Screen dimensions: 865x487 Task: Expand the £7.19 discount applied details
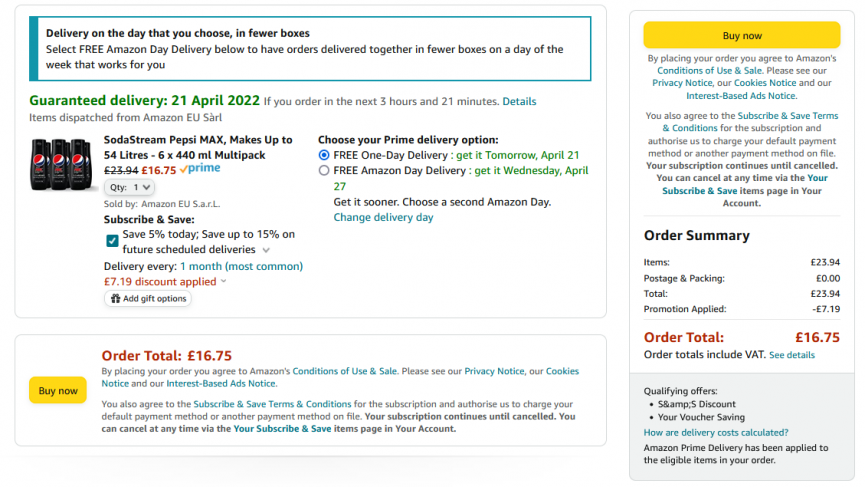point(223,281)
